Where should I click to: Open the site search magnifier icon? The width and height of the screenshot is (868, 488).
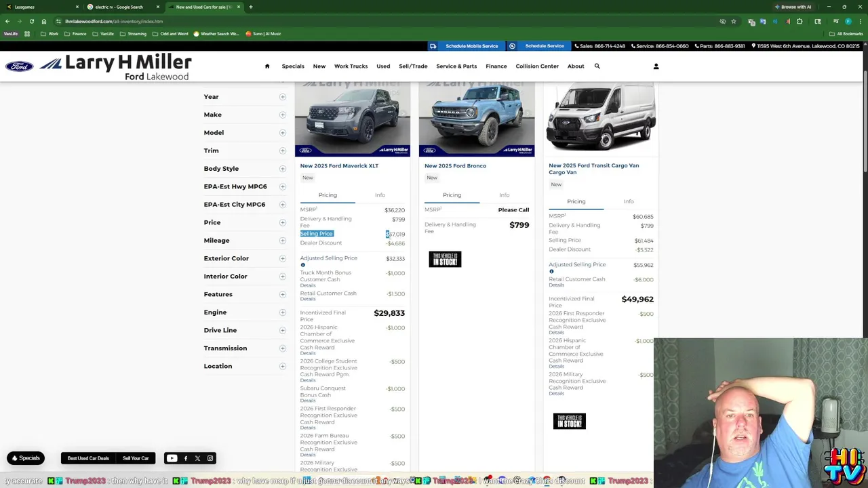[597, 66]
